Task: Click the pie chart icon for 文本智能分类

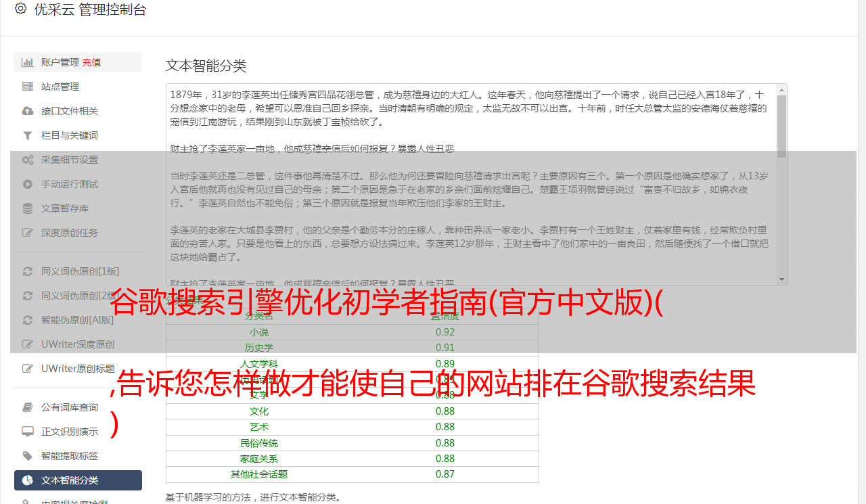Action: (x=28, y=480)
